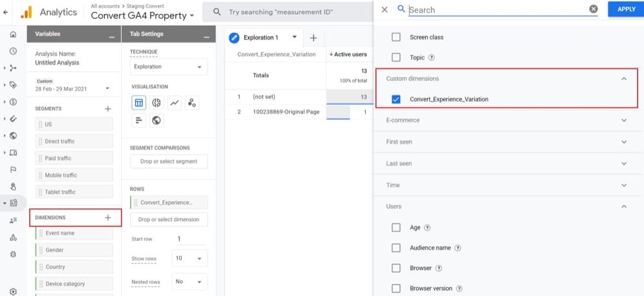Image resolution: width=644 pixels, height=296 pixels.
Task: Expand the Time dimension section
Action: pyautogui.click(x=623, y=185)
